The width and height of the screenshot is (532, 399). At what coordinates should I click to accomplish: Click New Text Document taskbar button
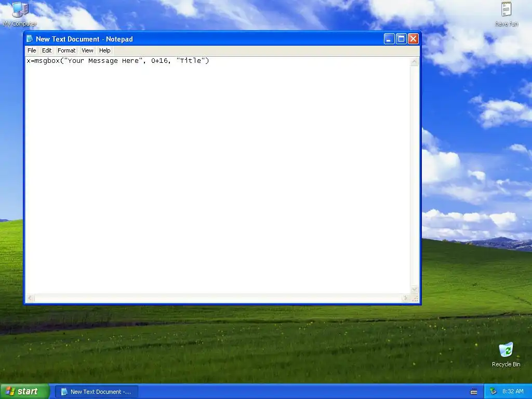click(x=96, y=392)
